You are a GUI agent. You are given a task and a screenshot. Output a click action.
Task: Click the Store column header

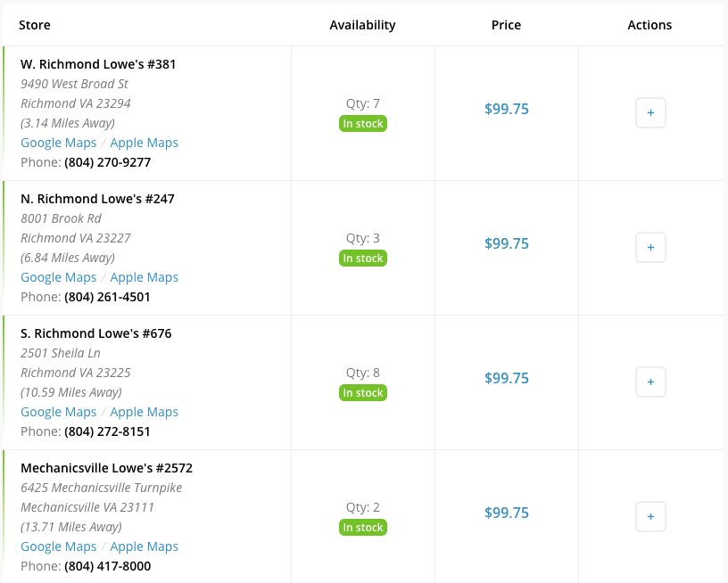tap(35, 25)
